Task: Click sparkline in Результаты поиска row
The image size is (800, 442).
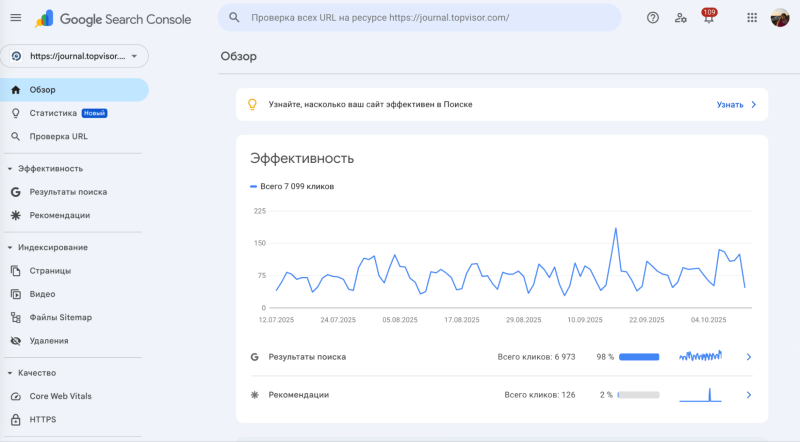Action: coord(701,356)
